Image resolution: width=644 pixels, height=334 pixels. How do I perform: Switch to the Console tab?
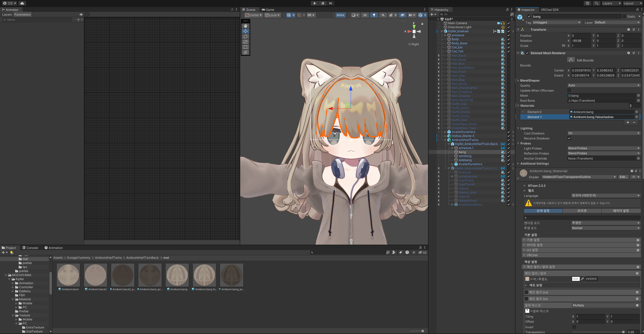click(x=30, y=248)
